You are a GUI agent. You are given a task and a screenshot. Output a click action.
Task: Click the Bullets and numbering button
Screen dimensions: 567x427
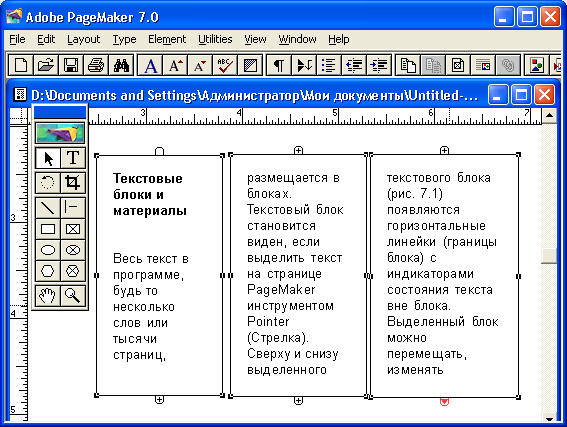(329, 65)
